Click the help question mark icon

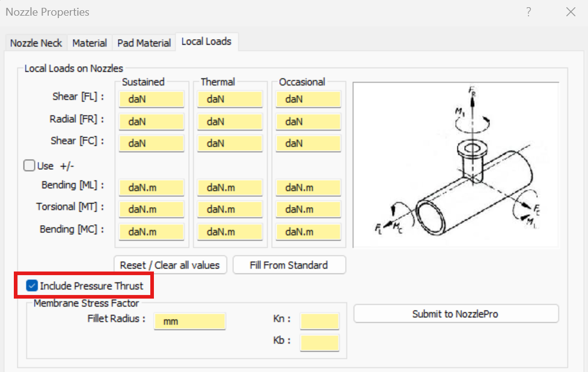click(x=528, y=11)
